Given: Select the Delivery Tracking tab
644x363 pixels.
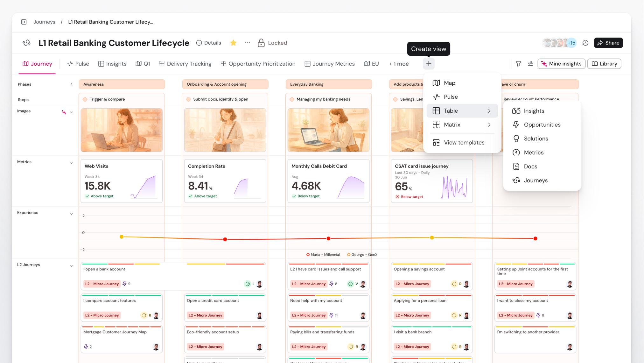Looking at the screenshot, I should pos(185,64).
